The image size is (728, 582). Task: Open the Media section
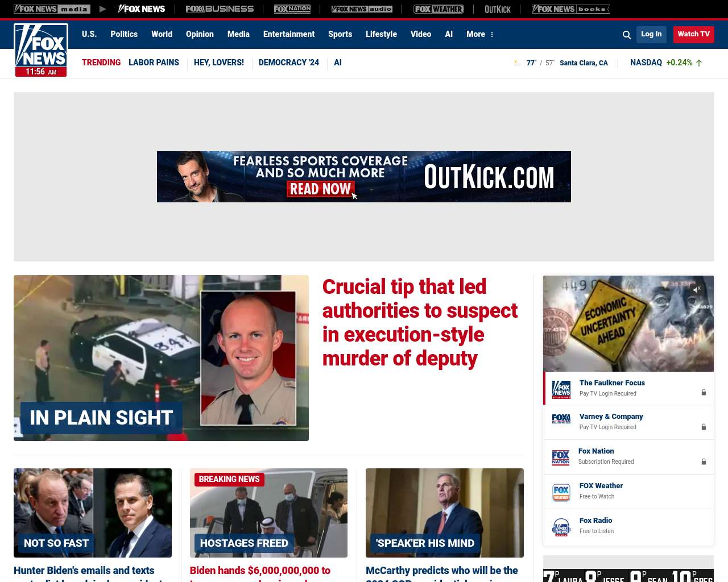click(x=238, y=34)
